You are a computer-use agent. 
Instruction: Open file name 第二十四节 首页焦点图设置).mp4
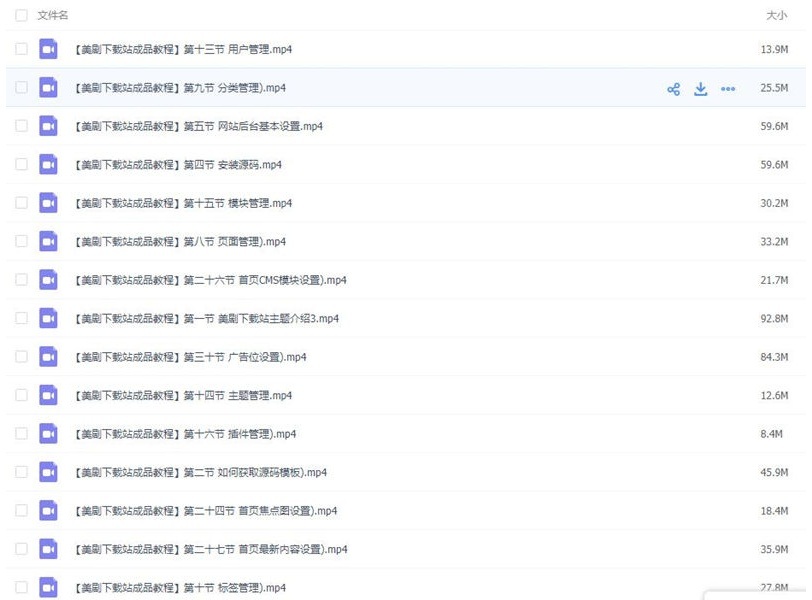tap(206, 510)
